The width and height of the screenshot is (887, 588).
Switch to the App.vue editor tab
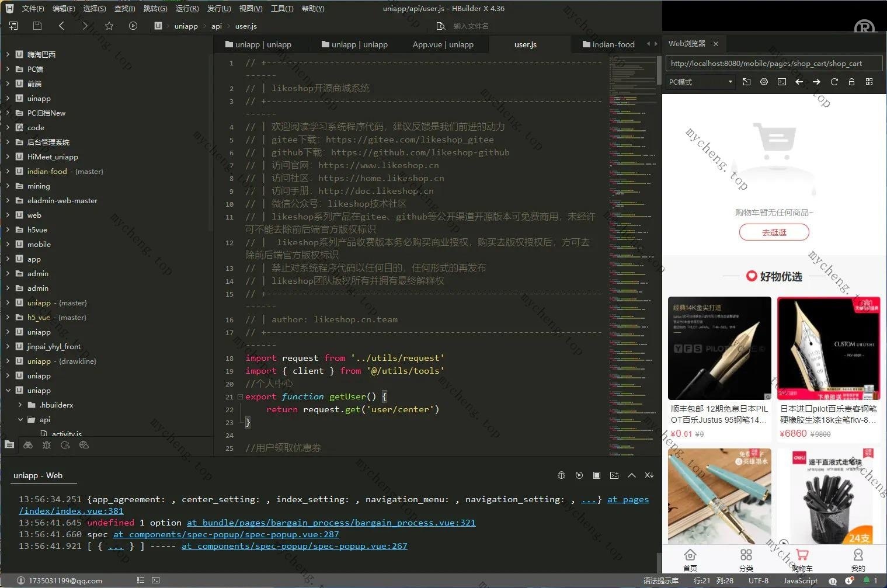click(443, 44)
